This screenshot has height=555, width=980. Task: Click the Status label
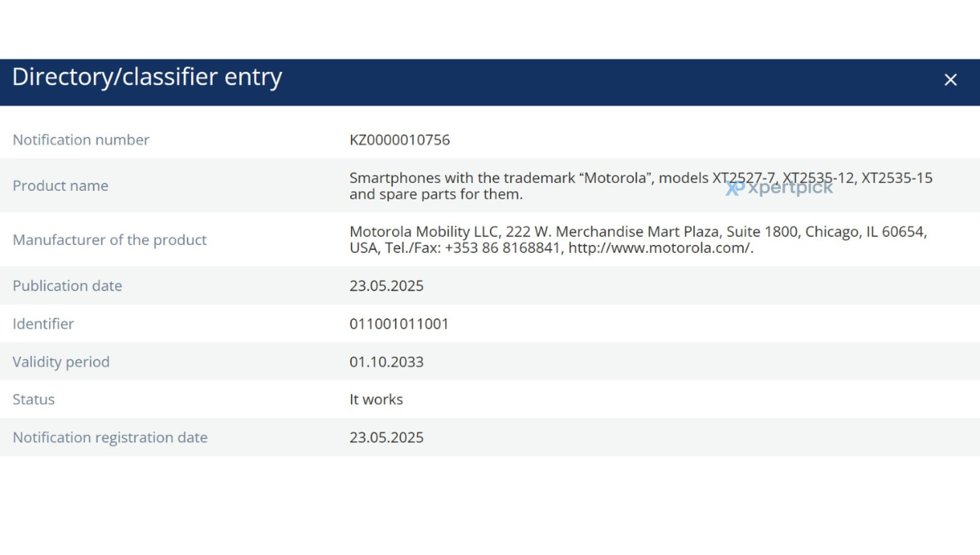(x=33, y=399)
